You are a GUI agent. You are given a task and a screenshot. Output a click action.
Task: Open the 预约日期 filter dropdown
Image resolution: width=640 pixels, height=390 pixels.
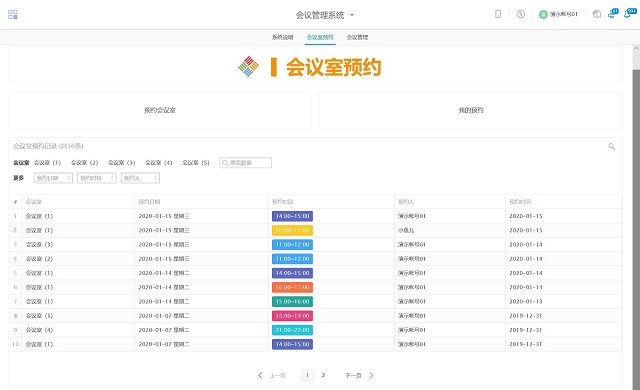53,178
